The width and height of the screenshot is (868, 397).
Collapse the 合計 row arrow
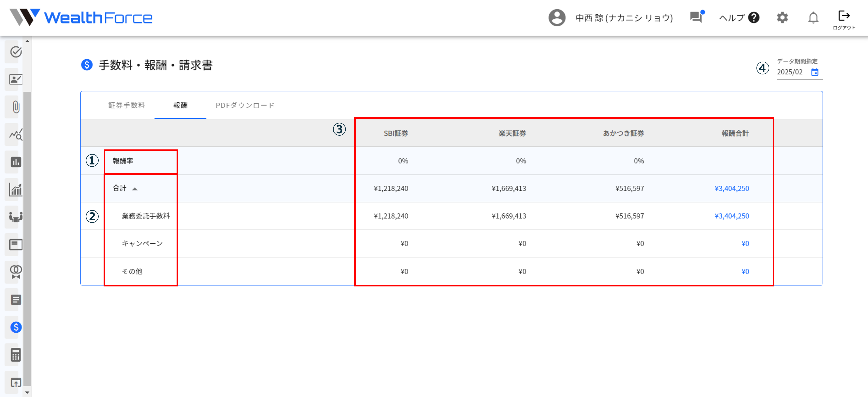coord(135,189)
